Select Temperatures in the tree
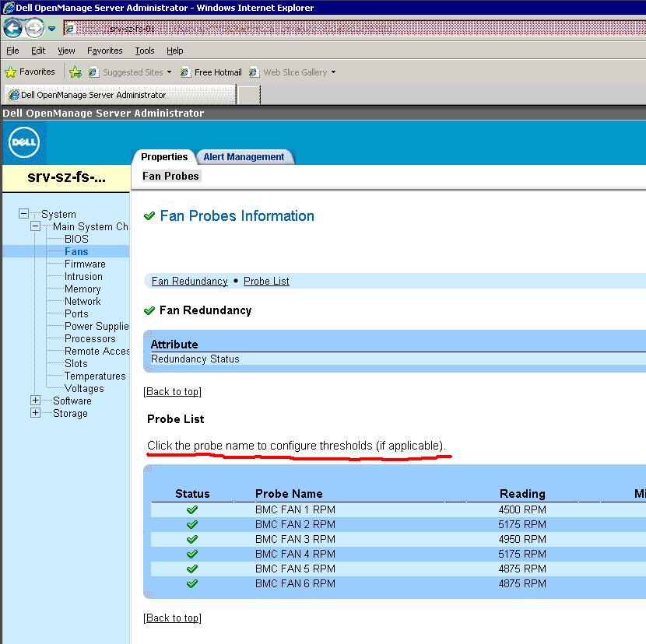 [x=95, y=376]
